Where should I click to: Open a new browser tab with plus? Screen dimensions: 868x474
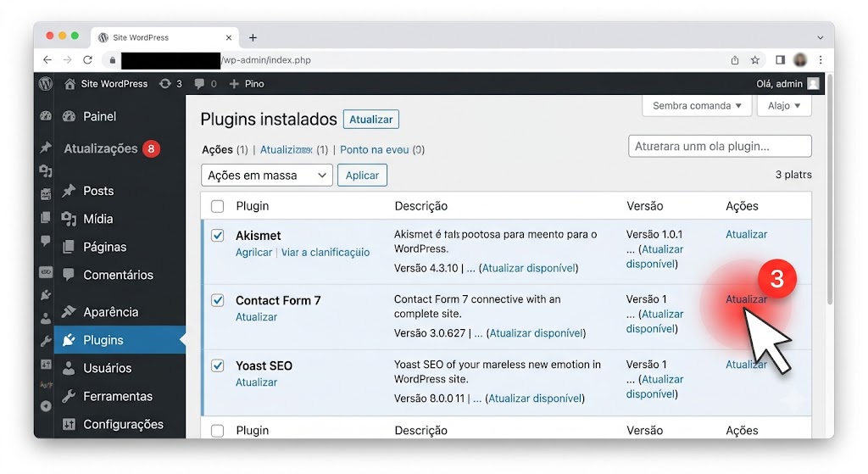[x=253, y=37]
